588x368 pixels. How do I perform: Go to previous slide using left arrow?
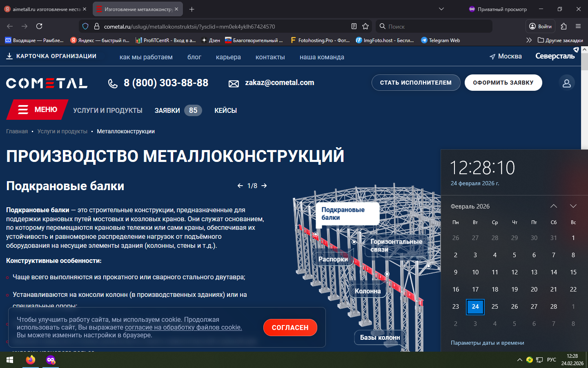point(240,186)
